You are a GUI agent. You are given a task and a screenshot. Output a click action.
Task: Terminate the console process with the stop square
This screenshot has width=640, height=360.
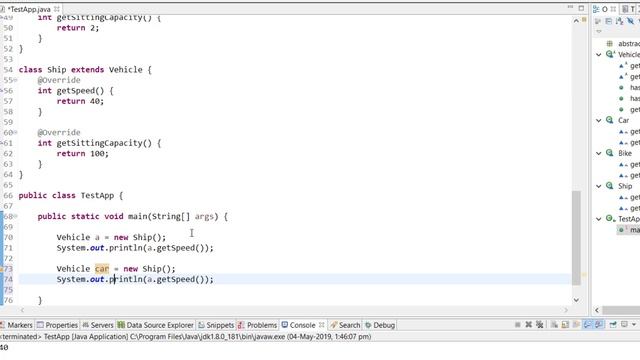coord(518,325)
